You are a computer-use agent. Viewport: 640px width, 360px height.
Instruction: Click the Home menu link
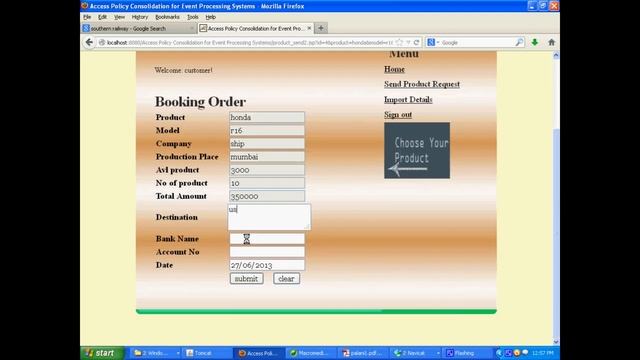pos(394,69)
